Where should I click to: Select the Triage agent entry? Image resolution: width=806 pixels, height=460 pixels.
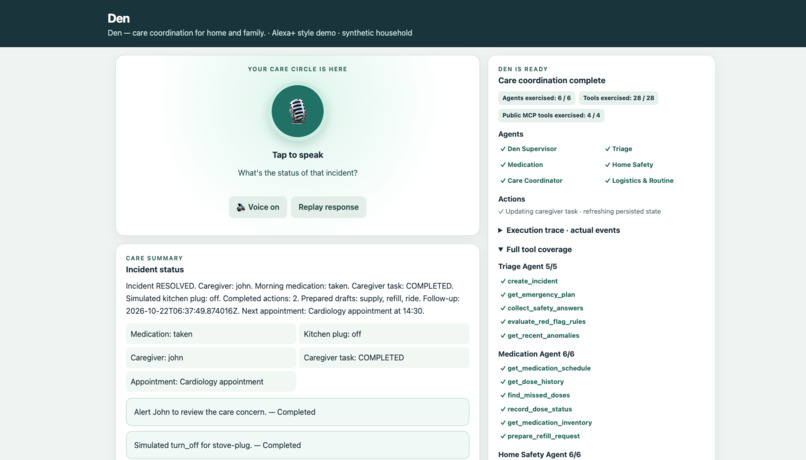(x=618, y=149)
